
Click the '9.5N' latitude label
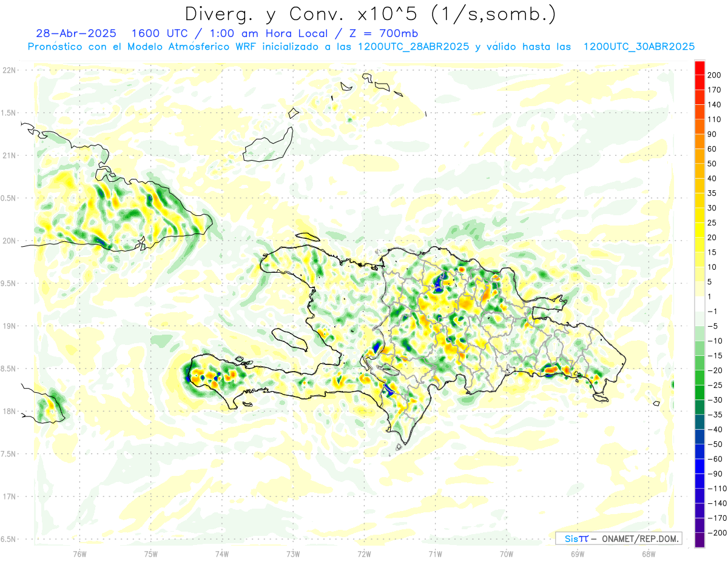coord(8,283)
